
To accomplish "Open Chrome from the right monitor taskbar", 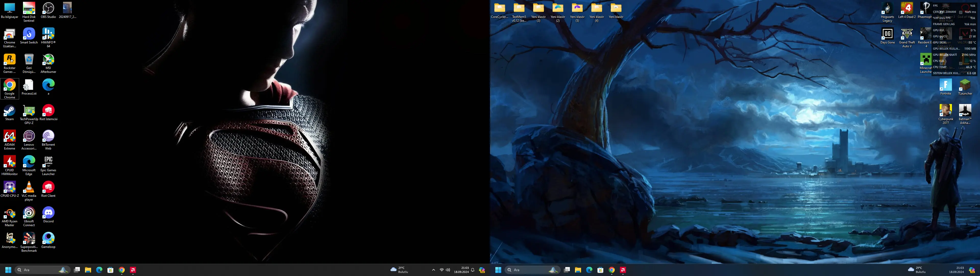I will pyautogui.click(x=612, y=270).
